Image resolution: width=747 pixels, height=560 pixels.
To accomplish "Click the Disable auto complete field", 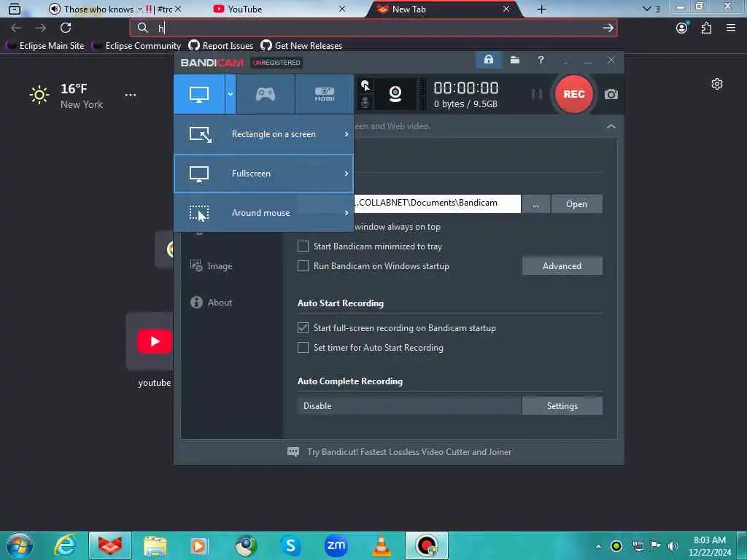I will click(x=410, y=405).
